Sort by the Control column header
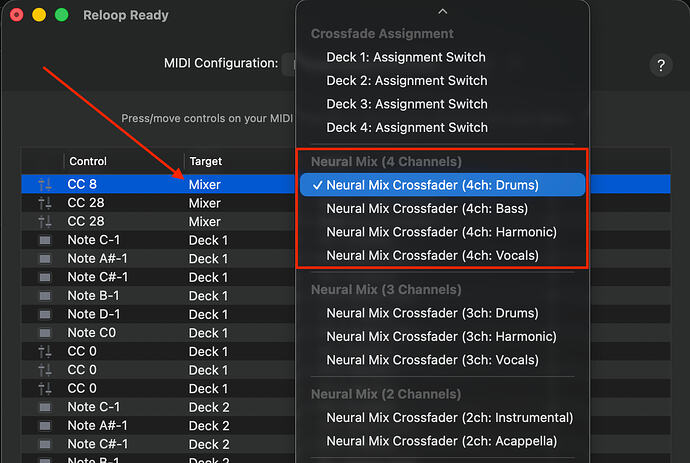Viewport: 690px width, 463px height. pyautogui.click(x=88, y=162)
